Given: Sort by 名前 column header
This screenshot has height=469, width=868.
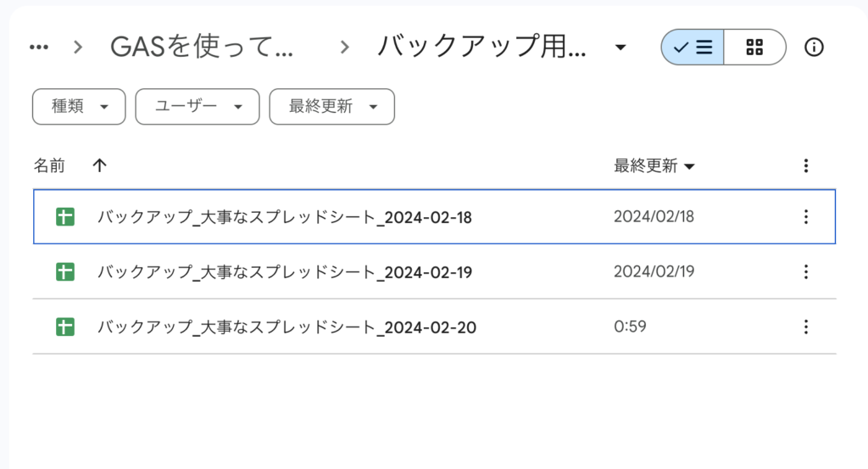Looking at the screenshot, I should pos(49,165).
